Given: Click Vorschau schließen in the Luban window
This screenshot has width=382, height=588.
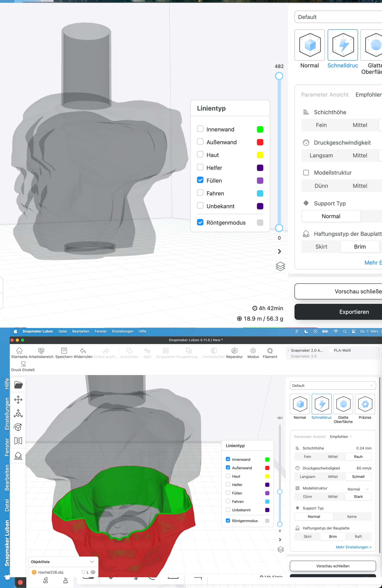Looking at the screenshot, I should [333, 566].
